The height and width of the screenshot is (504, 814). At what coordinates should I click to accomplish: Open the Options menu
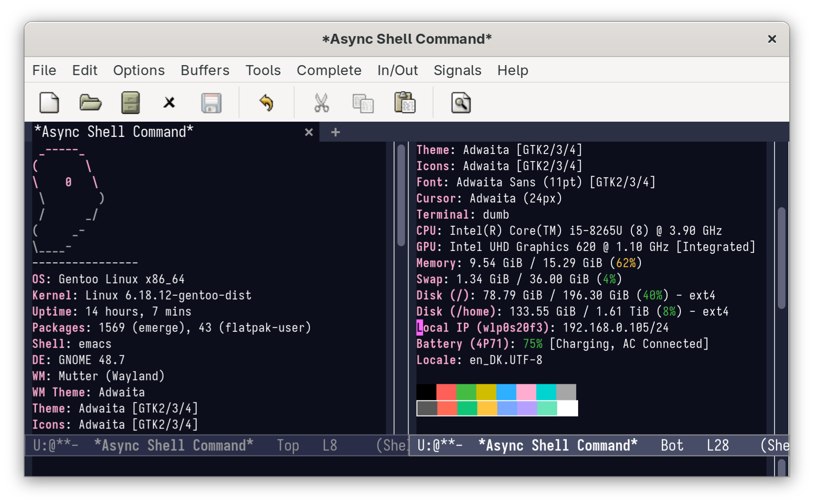pos(139,70)
